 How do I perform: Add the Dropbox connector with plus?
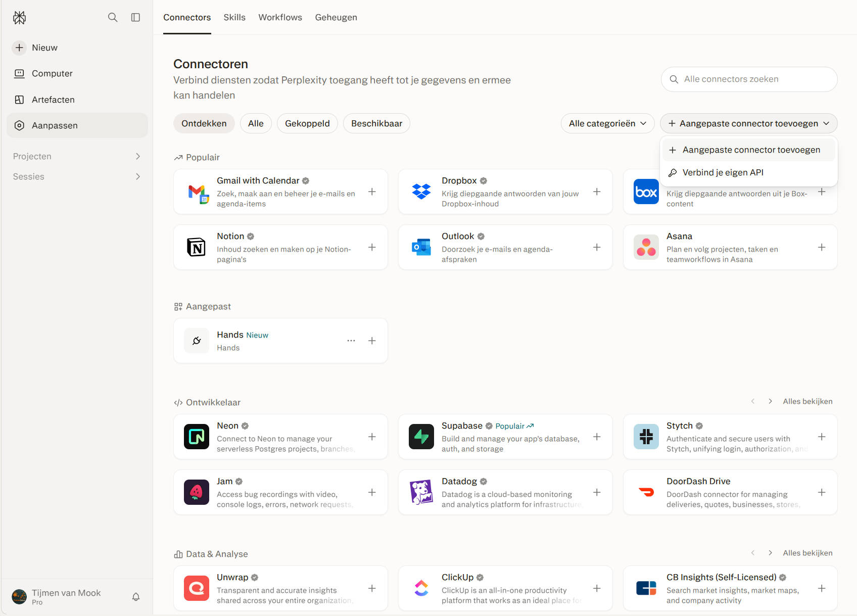click(597, 192)
